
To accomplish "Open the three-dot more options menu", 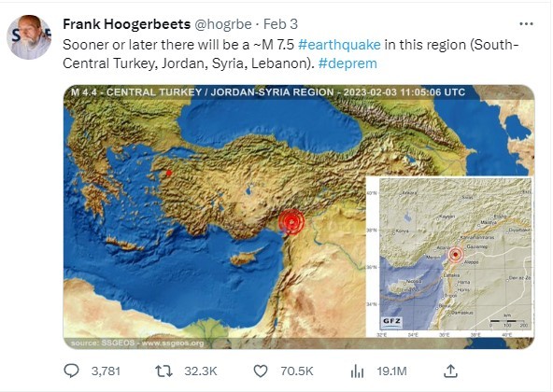I will coord(526,24).
